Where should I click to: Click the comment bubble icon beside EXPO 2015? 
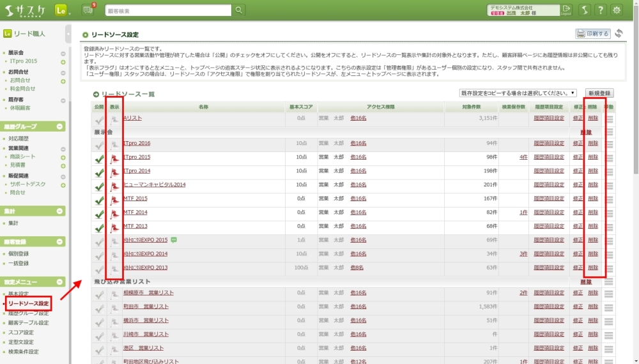click(x=174, y=240)
